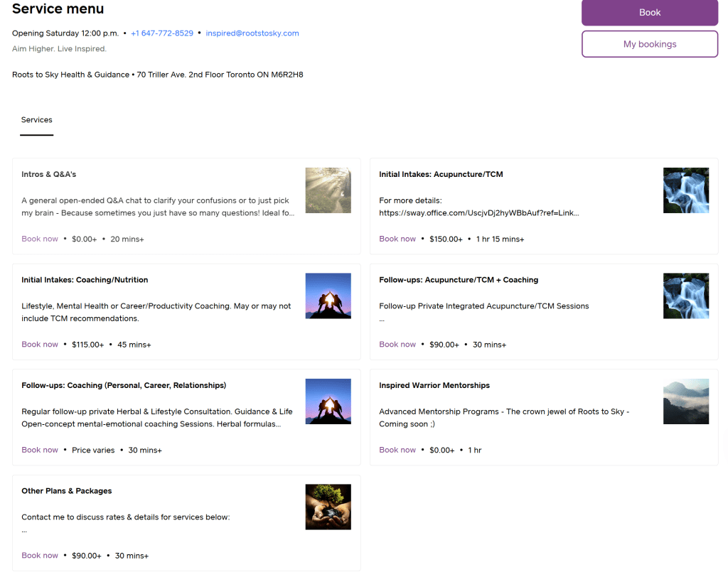Viewport: 728px width, 577px height.
Task: Click the Initial Intakes: Acupuncture/TCM waterfall image
Action: [685, 190]
